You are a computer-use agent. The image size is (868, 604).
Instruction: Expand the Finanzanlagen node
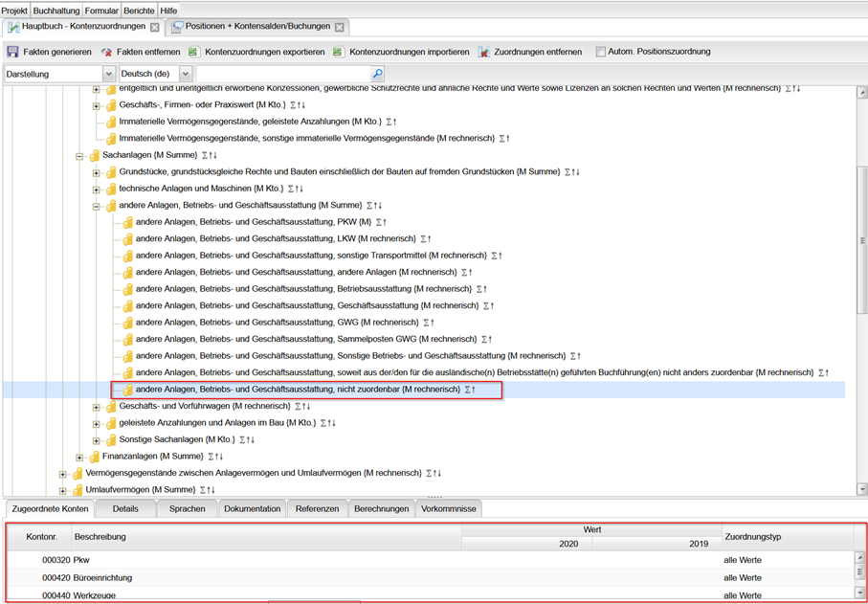[x=79, y=458]
